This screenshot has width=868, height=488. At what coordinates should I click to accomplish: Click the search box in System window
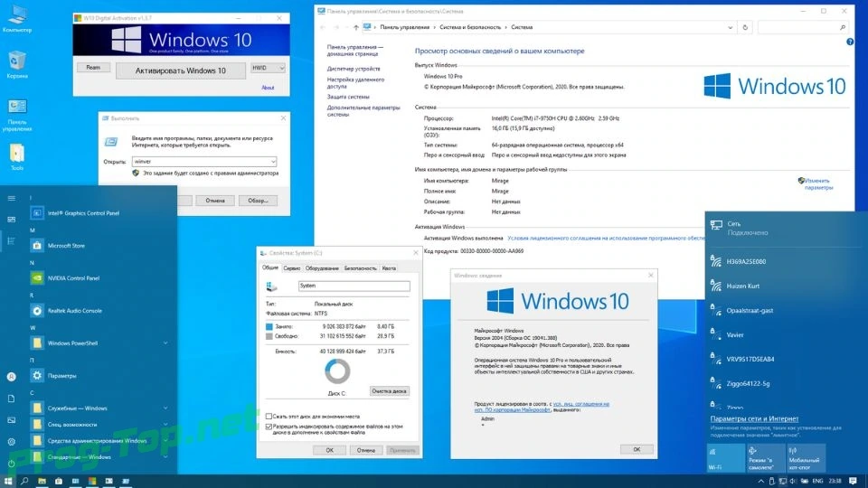point(803,27)
